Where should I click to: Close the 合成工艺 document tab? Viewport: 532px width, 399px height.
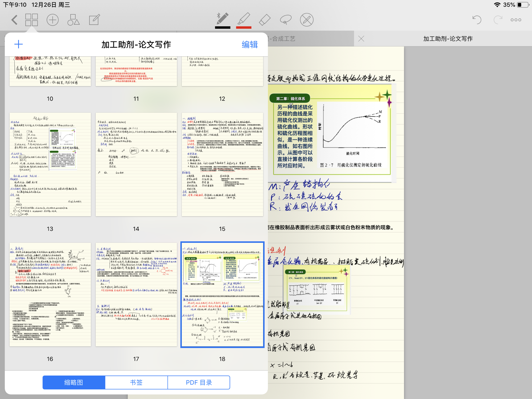pyautogui.click(x=361, y=39)
